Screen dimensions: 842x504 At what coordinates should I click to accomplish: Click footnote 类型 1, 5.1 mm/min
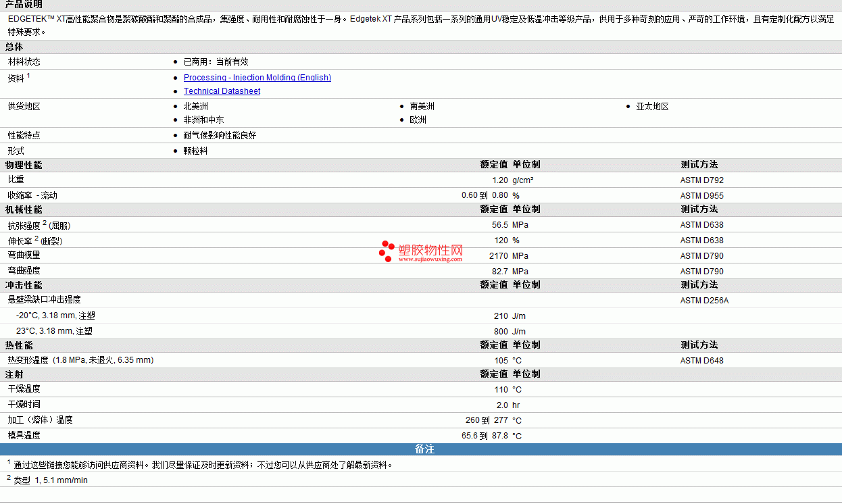51,480
